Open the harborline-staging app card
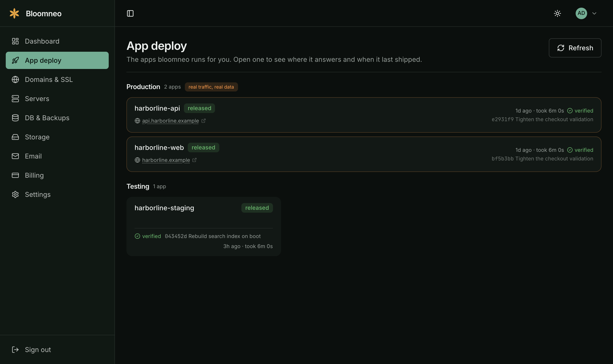 point(204,226)
